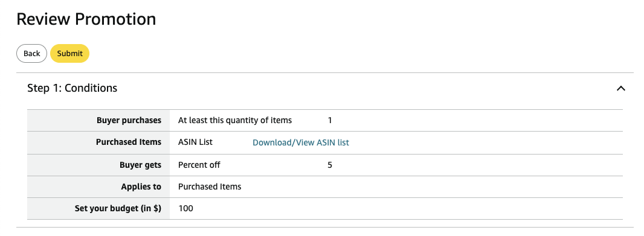
Task: Open the Download/View ASIN list link
Action: tap(301, 142)
